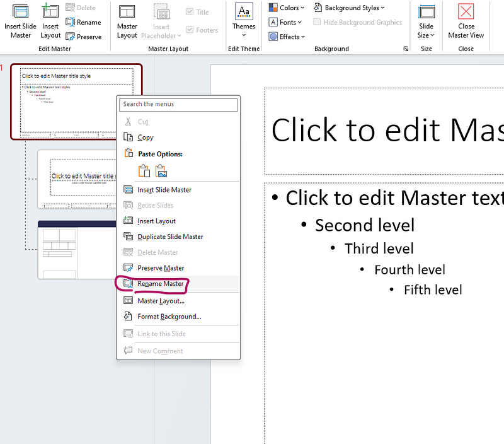The width and height of the screenshot is (504, 444).
Task: Toggle the Title checkbox
Action: point(190,12)
